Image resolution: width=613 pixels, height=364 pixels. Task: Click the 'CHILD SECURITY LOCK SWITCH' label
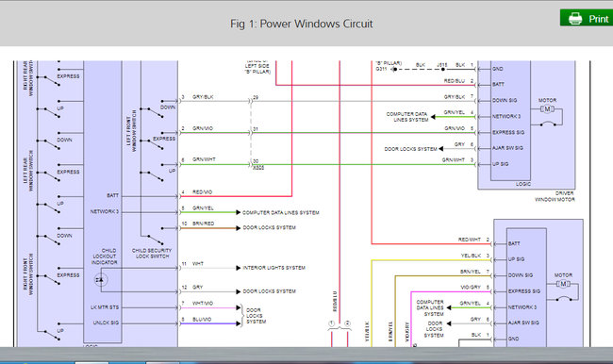coord(152,254)
